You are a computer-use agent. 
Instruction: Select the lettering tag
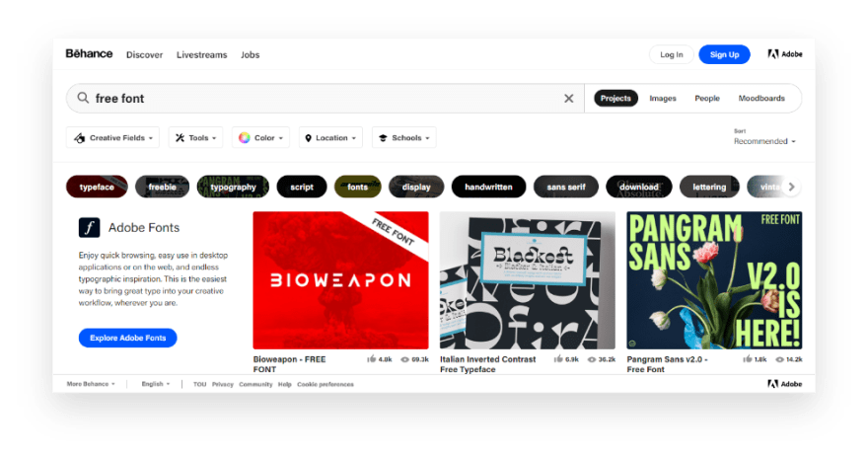(x=709, y=187)
